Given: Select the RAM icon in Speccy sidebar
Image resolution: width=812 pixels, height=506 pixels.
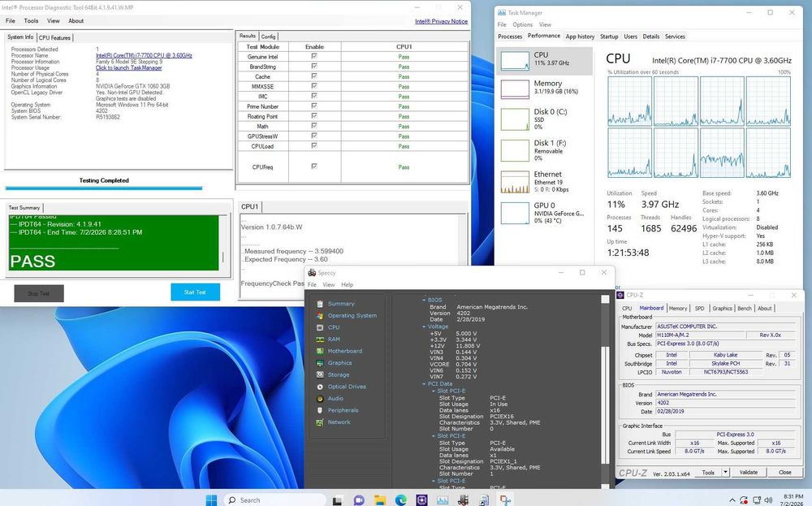Looking at the screenshot, I should click(319, 339).
